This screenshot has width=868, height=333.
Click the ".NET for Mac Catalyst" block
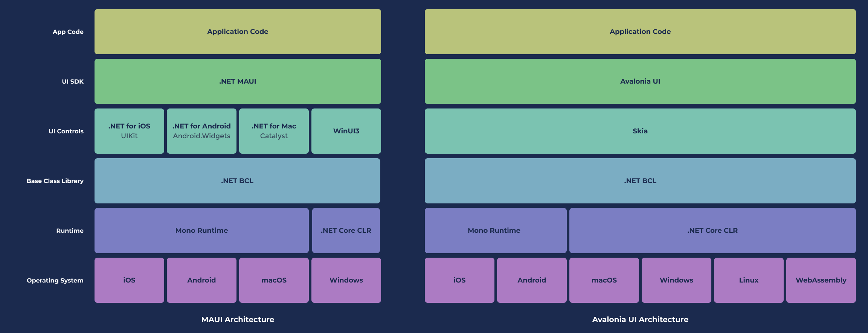tap(274, 131)
